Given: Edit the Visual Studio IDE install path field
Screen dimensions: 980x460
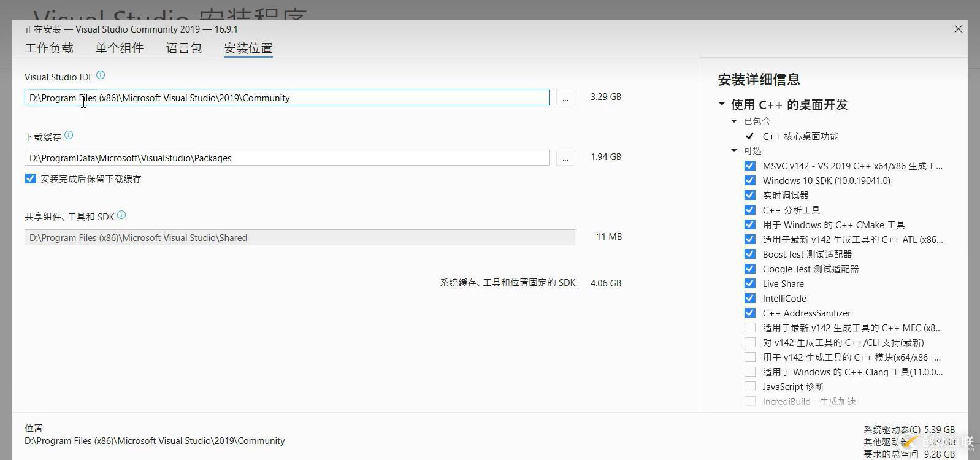Looking at the screenshot, I should click(x=287, y=98).
